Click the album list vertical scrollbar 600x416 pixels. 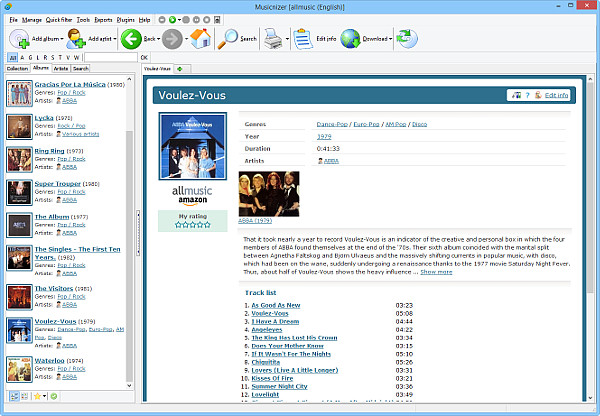[x=129, y=257]
